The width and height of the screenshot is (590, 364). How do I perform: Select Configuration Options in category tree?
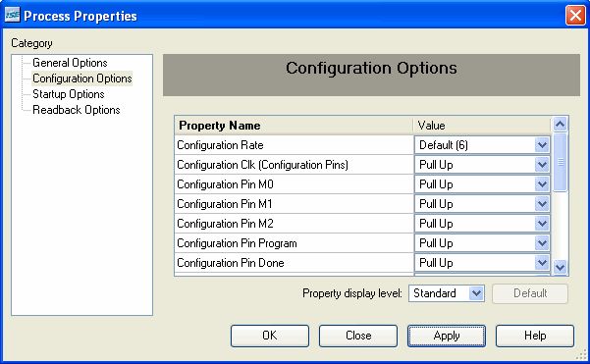click(x=82, y=78)
